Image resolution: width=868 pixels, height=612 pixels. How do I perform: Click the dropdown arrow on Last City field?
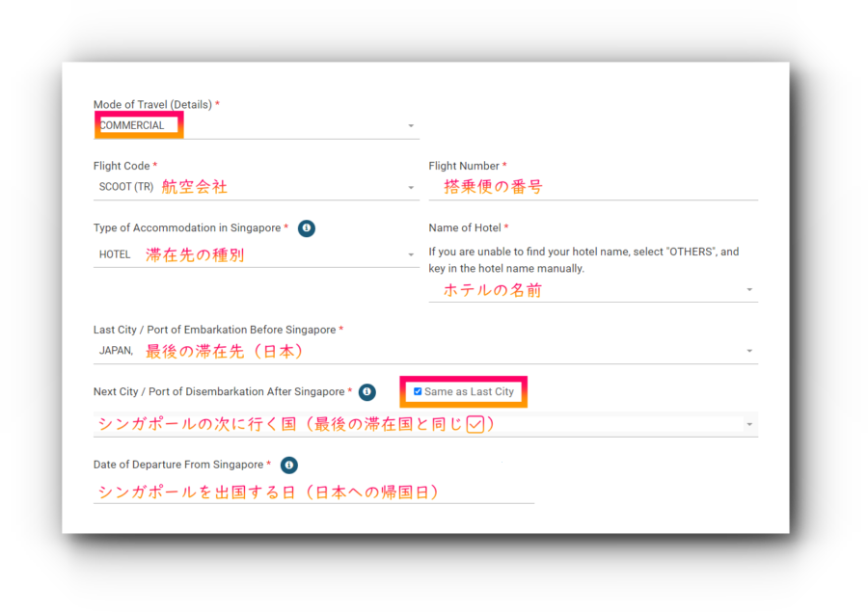(x=749, y=350)
